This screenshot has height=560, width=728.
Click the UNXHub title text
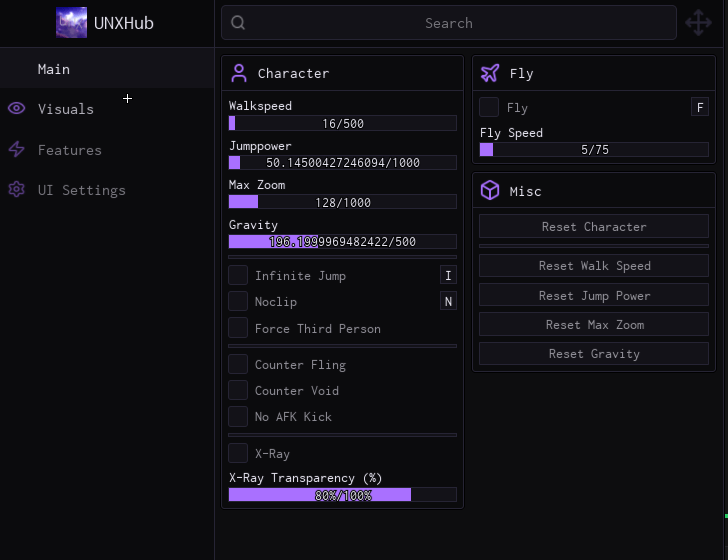point(124,23)
